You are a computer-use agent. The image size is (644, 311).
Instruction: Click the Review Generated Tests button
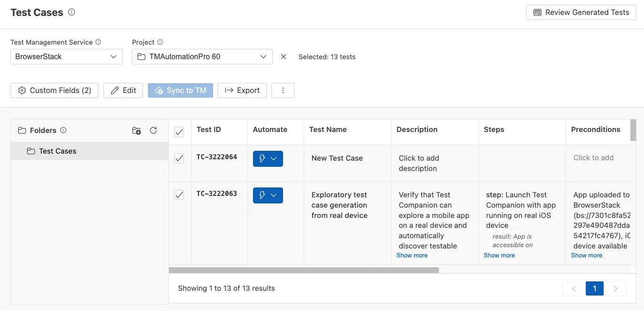[x=580, y=12]
